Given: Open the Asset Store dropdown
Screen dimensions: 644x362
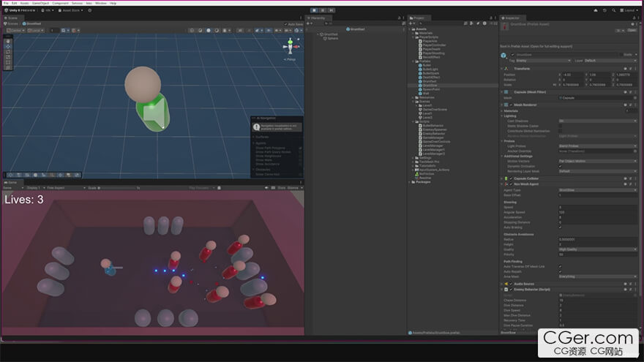Looking at the screenshot, I should coord(71,10).
